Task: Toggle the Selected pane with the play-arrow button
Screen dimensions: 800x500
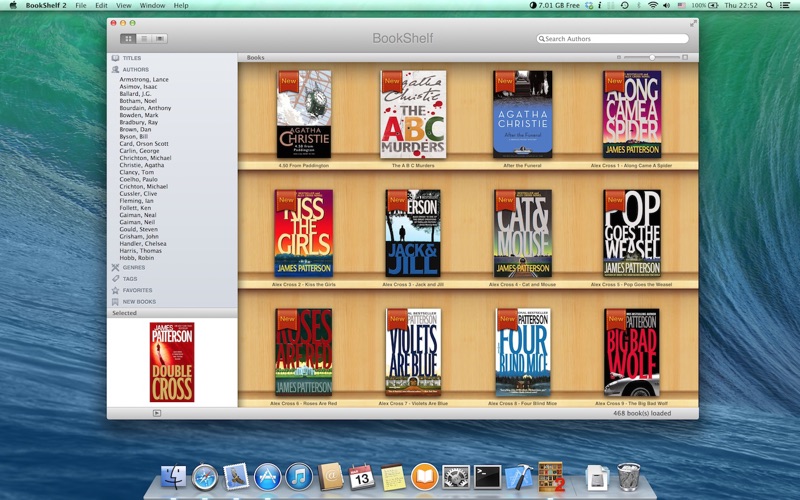Action: (x=157, y=413)
